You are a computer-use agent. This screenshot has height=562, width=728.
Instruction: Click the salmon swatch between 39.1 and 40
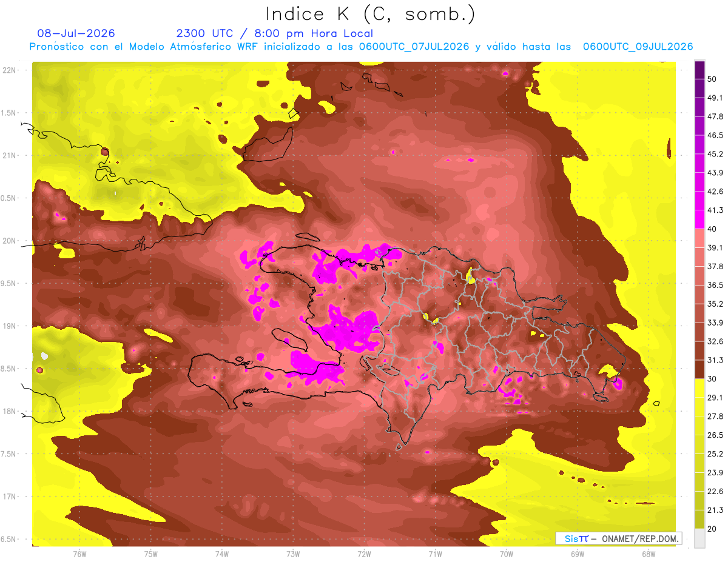pyautogui.click(x=699, y=238)
